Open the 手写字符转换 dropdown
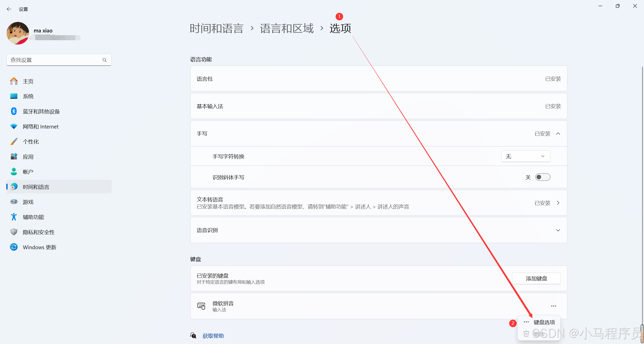Image resolution: width=644 pixels, height=344 pixels. (526, 156)
